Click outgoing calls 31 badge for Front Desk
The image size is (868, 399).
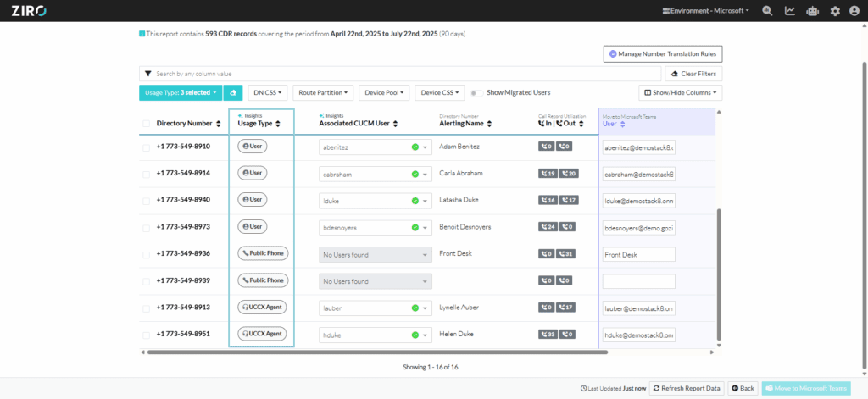(x=565, y=254)
